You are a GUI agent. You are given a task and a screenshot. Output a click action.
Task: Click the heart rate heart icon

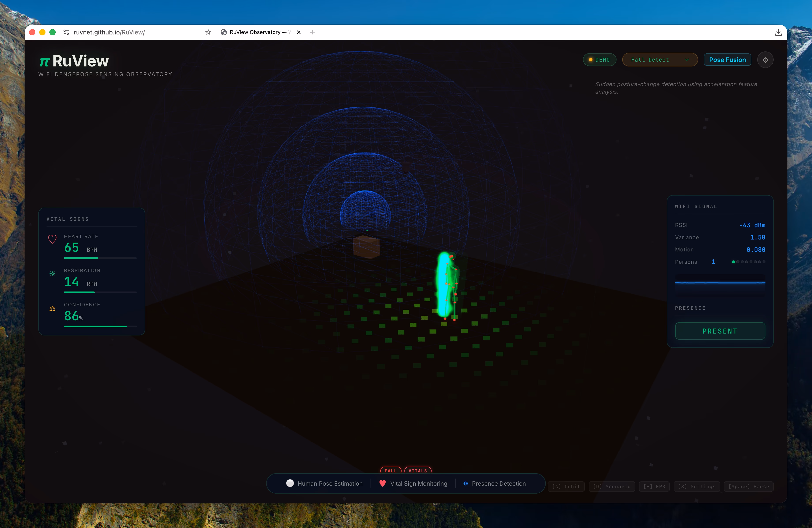coord(52,239)
